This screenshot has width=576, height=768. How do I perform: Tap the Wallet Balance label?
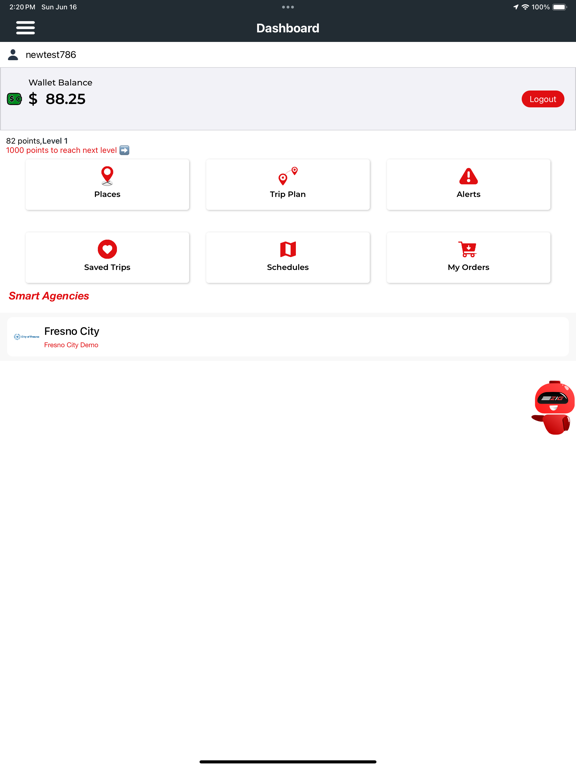click(x=60, y=82)
